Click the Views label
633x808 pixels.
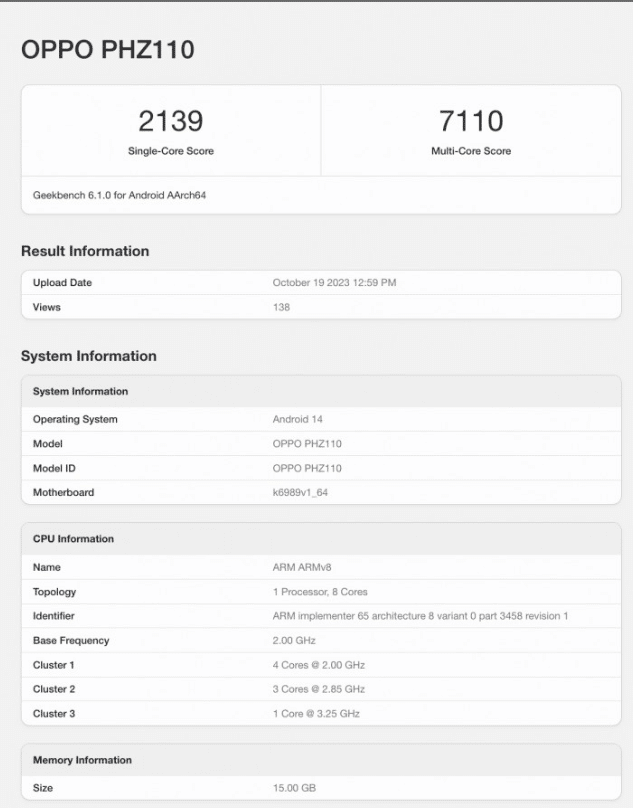[47, 307]
